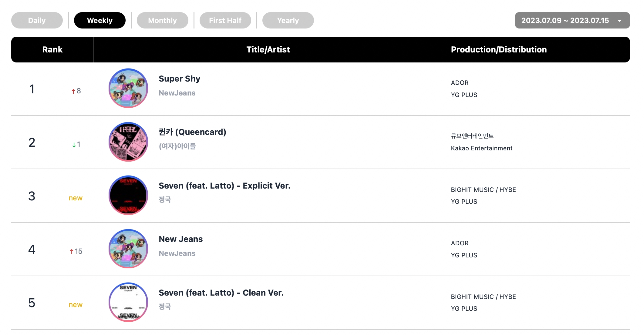The height and width of the screenshot is (335, 644).
Task: Open the First Half chart tab
Action: pyautogui.click(x=225, y=21)
